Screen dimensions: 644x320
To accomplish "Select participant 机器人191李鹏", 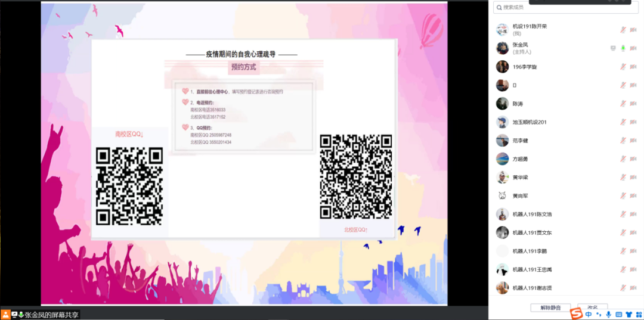I will coord(565,251).
